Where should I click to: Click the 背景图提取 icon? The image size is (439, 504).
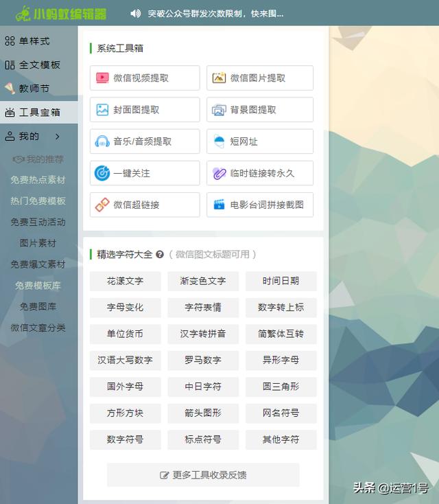pos(219,110)
